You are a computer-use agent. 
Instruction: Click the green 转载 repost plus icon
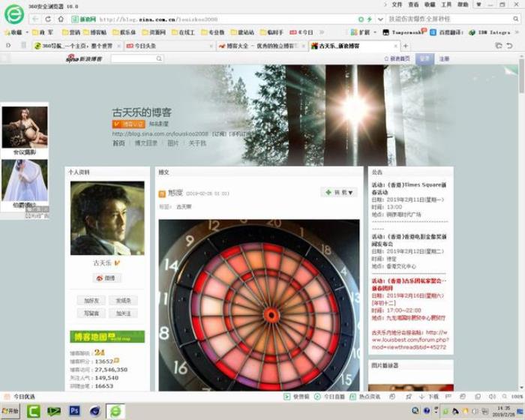328,193
